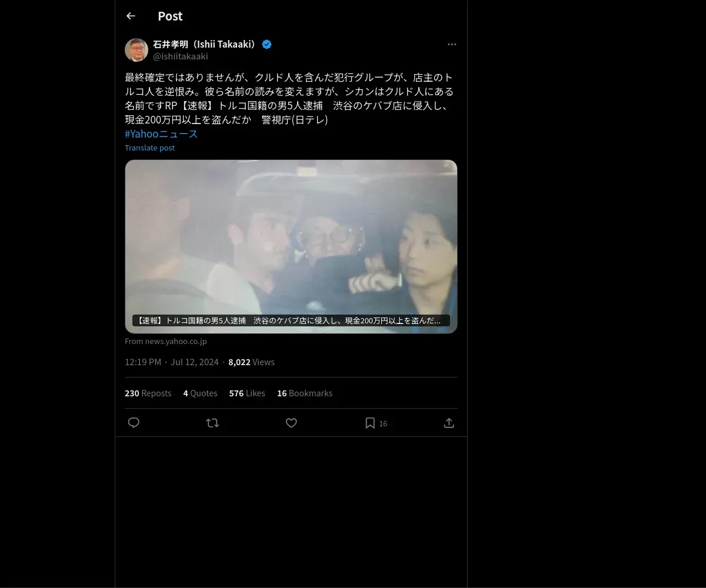Share the post via upload icon
Image resolution: width=706 pixels, height=588 pixels.
449,423
